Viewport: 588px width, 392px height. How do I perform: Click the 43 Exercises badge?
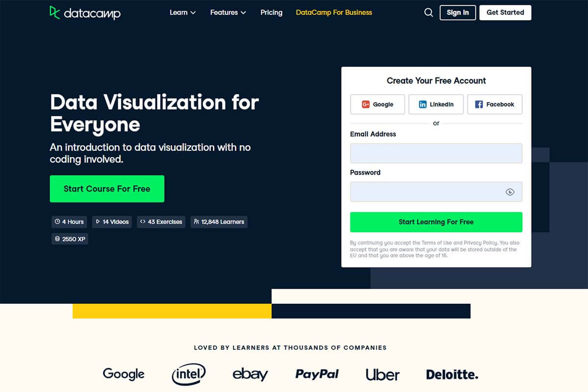pos(161,222)
